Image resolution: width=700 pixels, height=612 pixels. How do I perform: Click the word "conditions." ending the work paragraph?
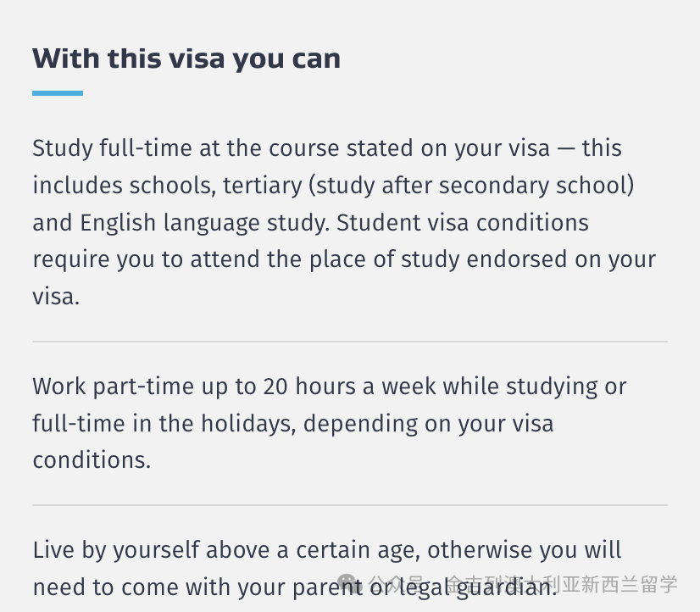(92, 459)
